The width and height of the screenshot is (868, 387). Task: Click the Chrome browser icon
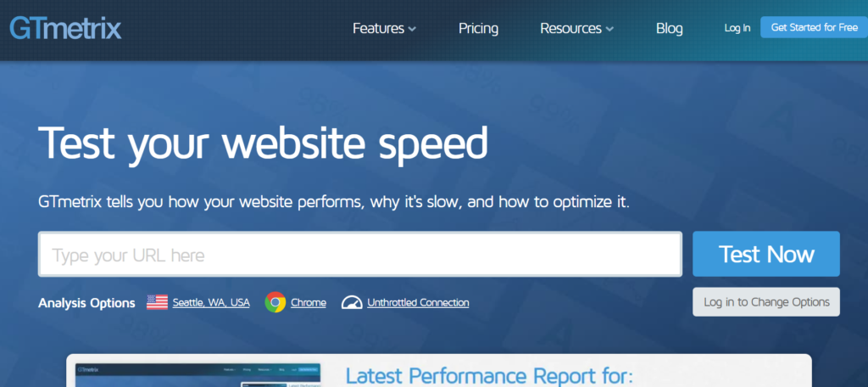(x=275, y=302)
